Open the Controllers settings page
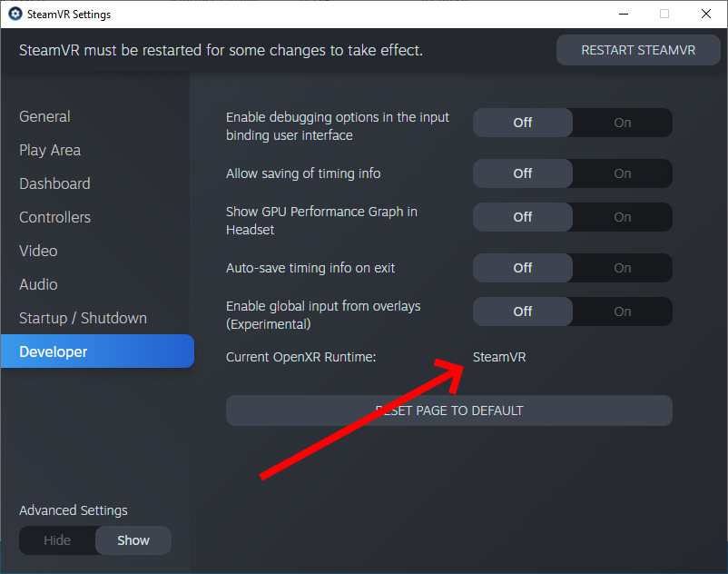 [54, 217]
